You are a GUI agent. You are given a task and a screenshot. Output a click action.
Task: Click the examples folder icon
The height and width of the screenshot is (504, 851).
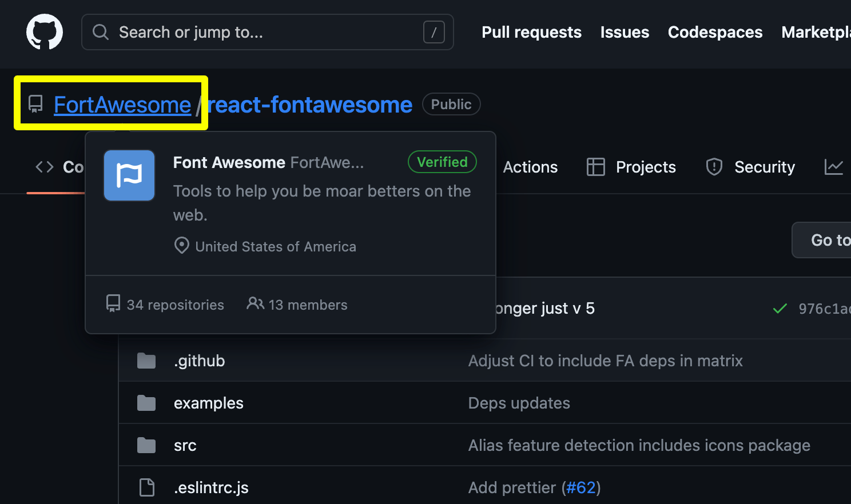point(146,403)
